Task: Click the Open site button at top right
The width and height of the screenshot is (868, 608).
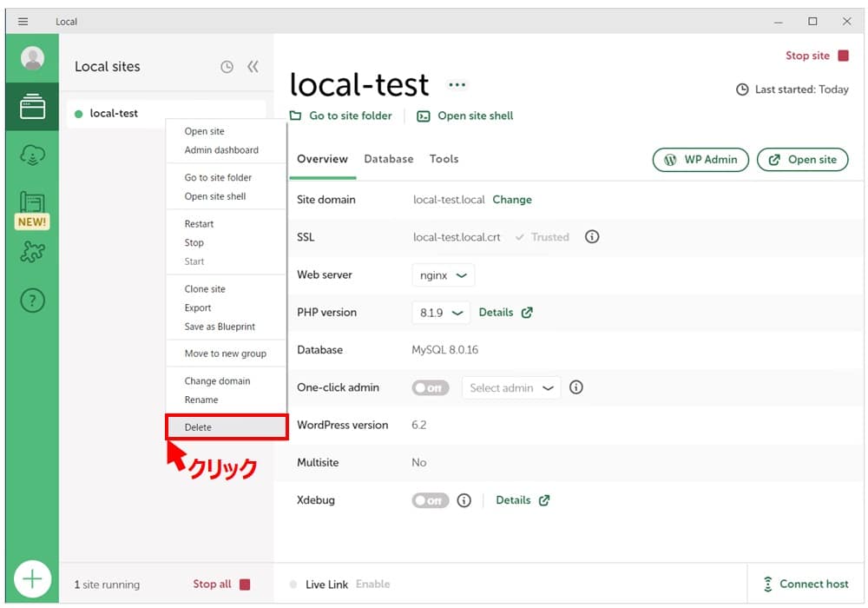Action: (802, 160)
